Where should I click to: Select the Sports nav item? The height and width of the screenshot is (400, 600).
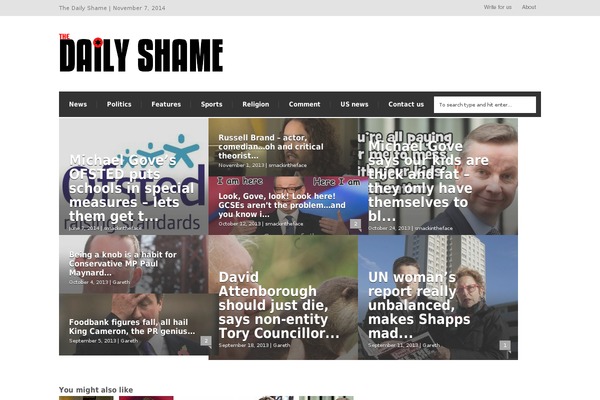[x=212, y=104]
